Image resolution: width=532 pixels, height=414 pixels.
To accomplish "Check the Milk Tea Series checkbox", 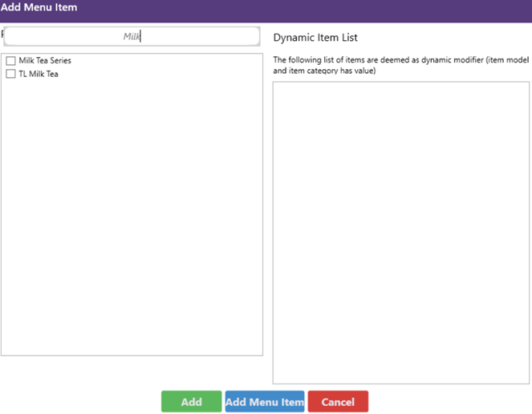I will coord(11,61).
